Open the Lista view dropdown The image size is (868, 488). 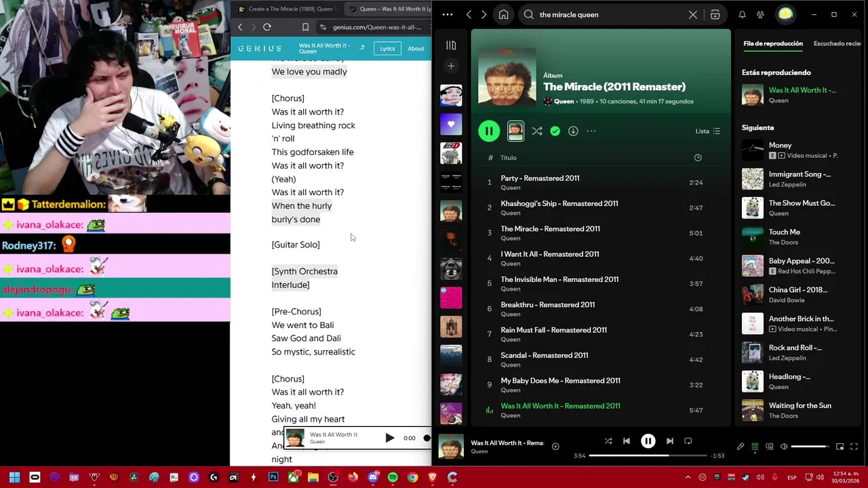(707, 131)
